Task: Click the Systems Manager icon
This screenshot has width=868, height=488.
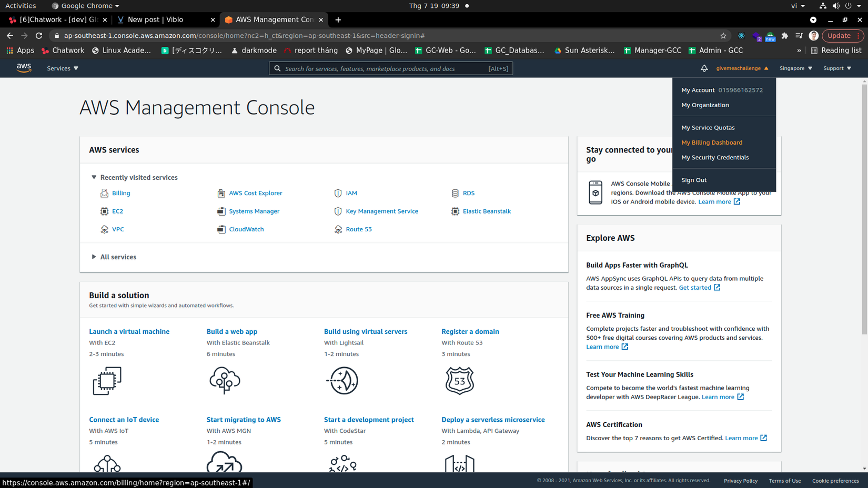Action: [221, 211]
